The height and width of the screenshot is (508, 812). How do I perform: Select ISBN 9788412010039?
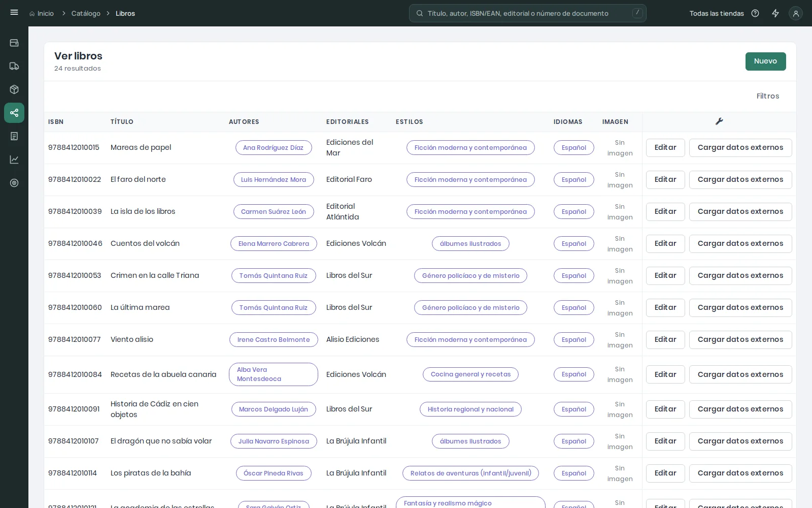[x=75, y=211]
